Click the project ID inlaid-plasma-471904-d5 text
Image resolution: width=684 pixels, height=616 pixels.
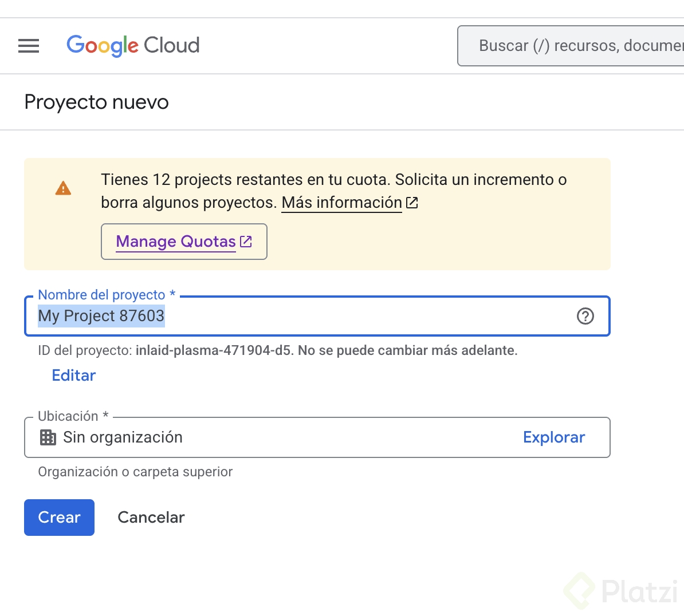pyautogui.click(x=213, y=350)
